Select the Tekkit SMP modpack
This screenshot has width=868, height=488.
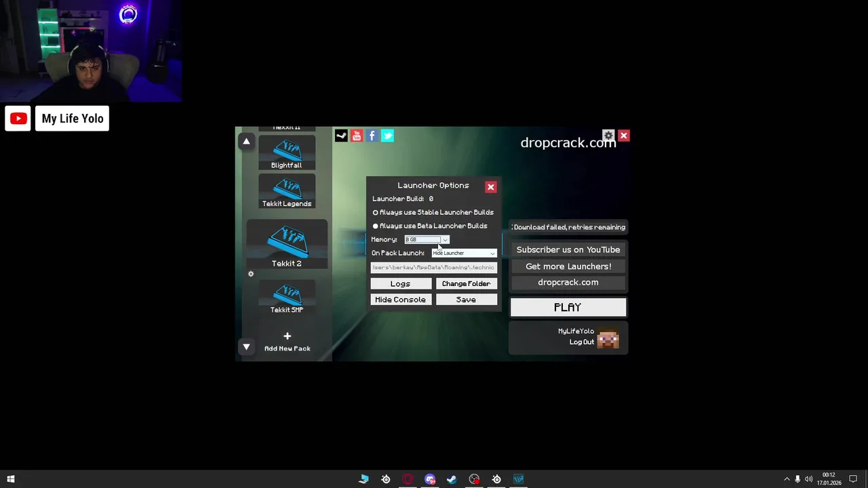[286, 298]
